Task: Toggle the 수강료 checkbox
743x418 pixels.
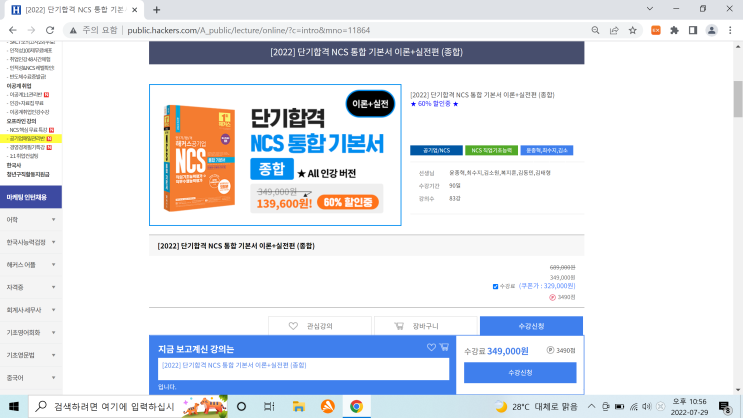Action: click(495, 287)
